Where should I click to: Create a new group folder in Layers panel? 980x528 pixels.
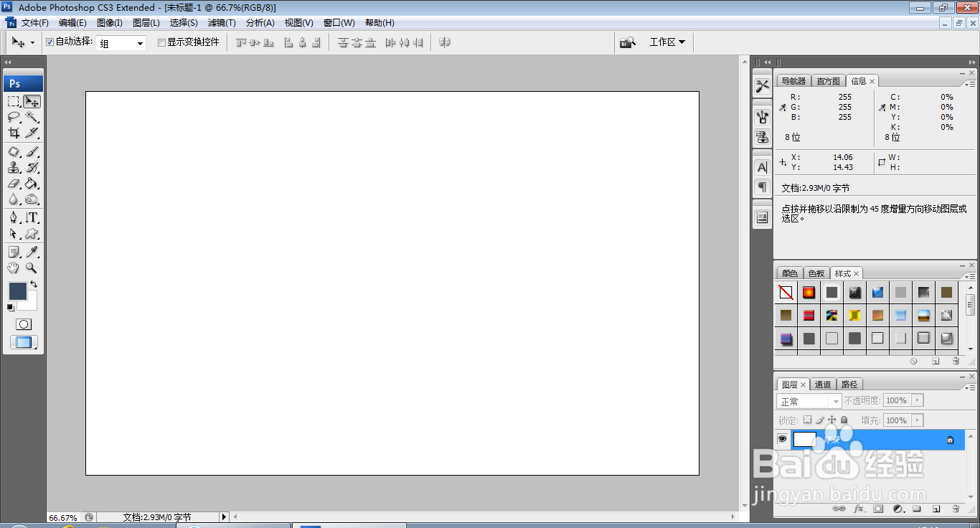[917, 509]
